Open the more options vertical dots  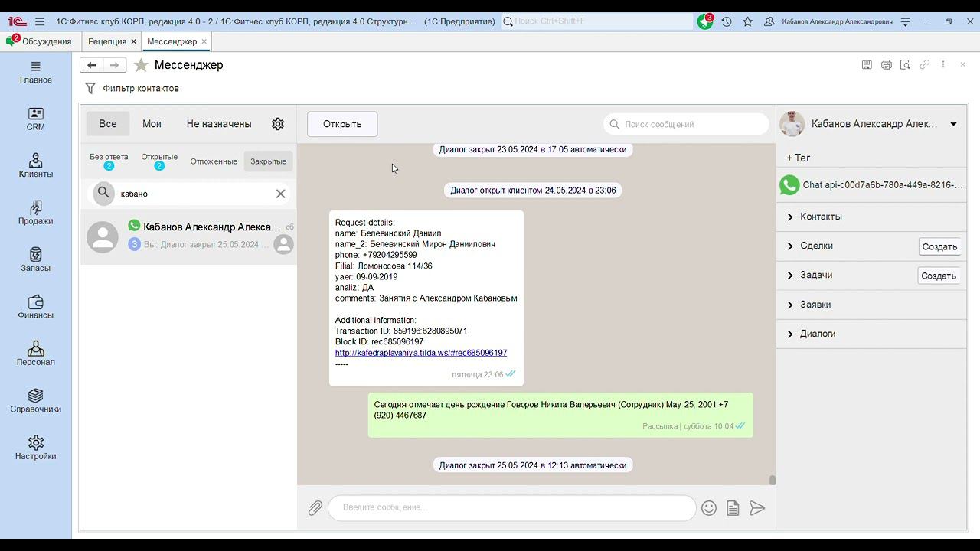pos(943,65)
